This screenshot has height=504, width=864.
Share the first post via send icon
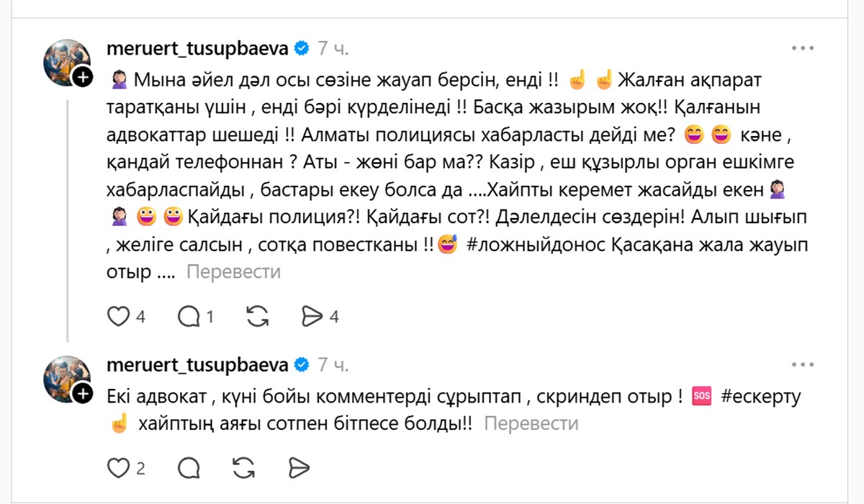coord(312,316)
